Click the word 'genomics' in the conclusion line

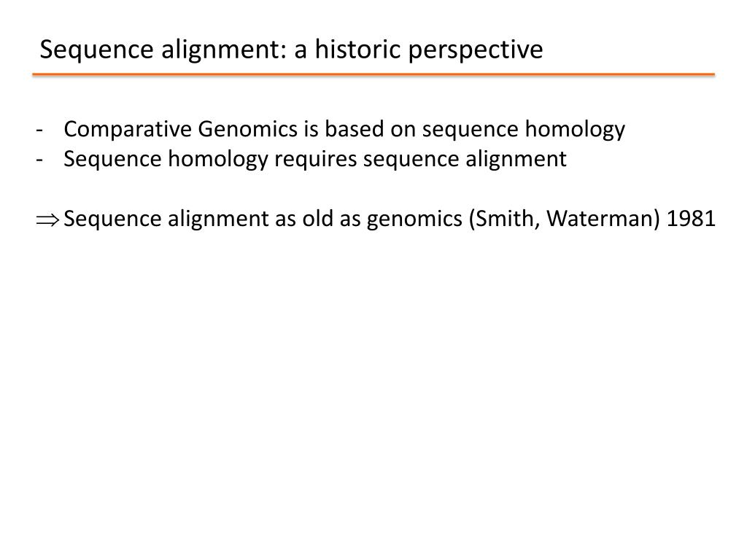(x=414, y=220)
